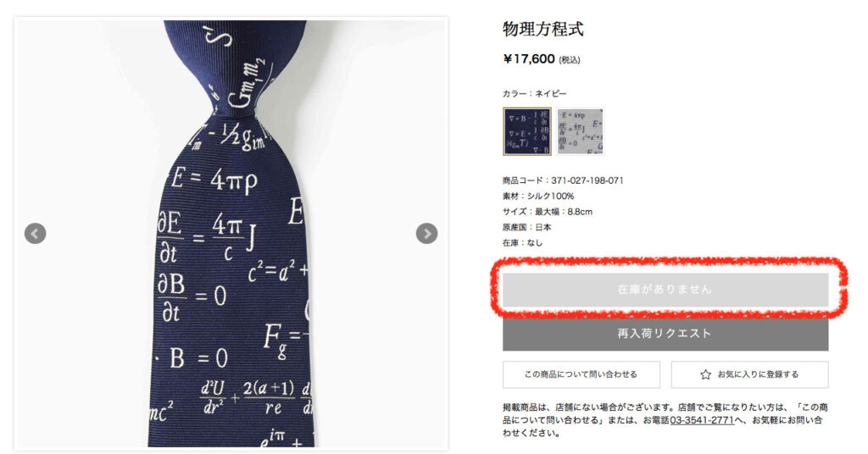Select the navy color swatch
Viewport: 868px width, 454px height.
click(x=527, y=131)
